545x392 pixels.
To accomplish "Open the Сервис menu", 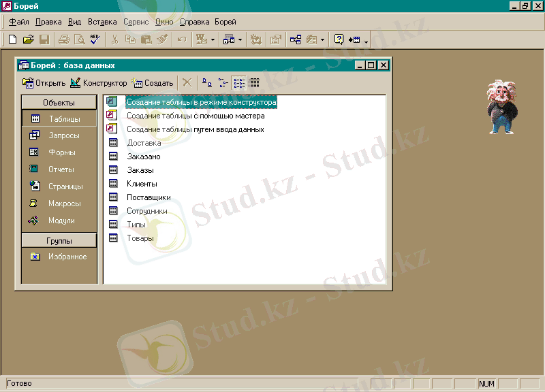I will [136, 22].
